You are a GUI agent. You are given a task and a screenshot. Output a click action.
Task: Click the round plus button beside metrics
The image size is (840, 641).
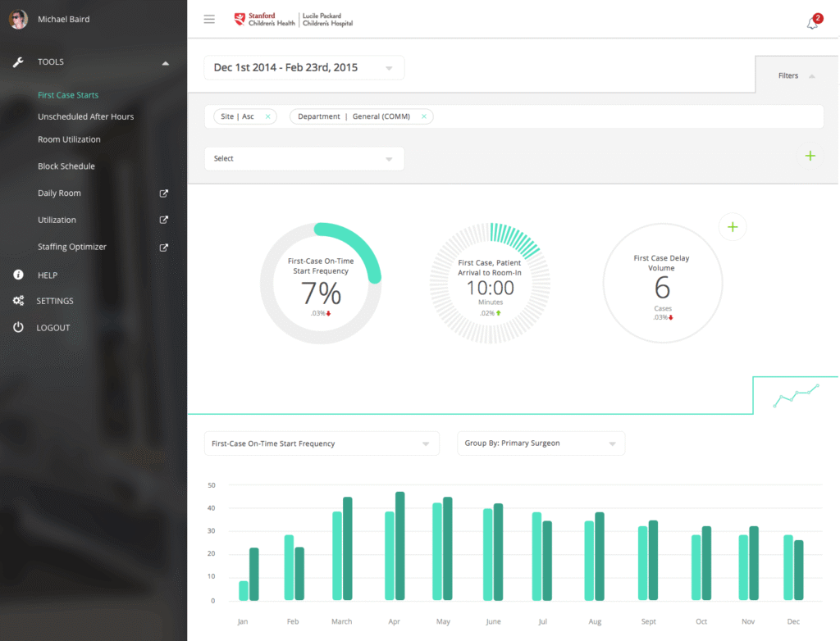point(733,227)
